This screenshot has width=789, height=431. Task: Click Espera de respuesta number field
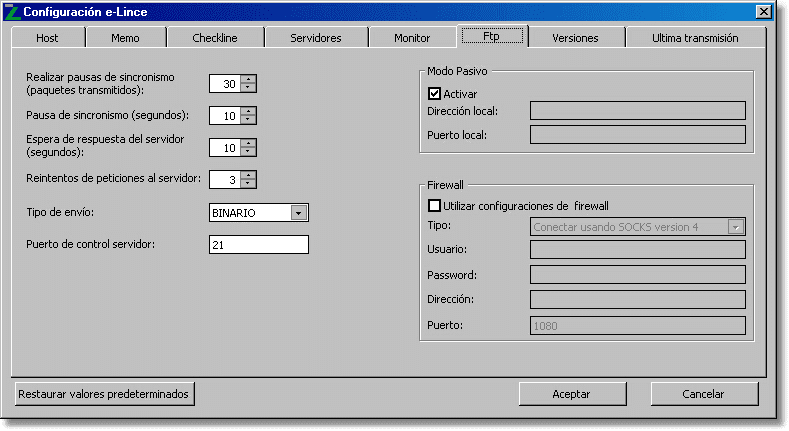click(225, 148)
